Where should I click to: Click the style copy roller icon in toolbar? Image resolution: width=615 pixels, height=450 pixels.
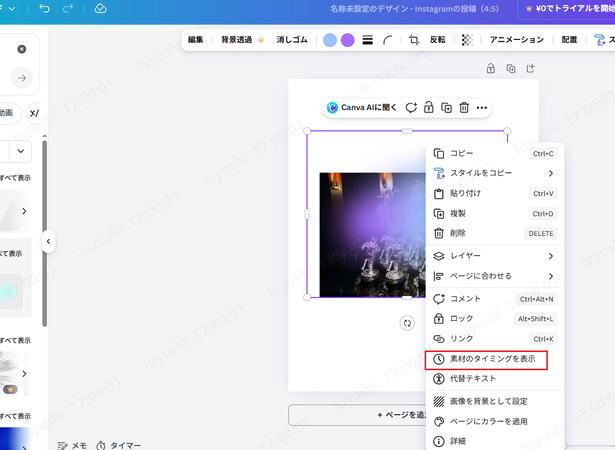coord(599,40)
